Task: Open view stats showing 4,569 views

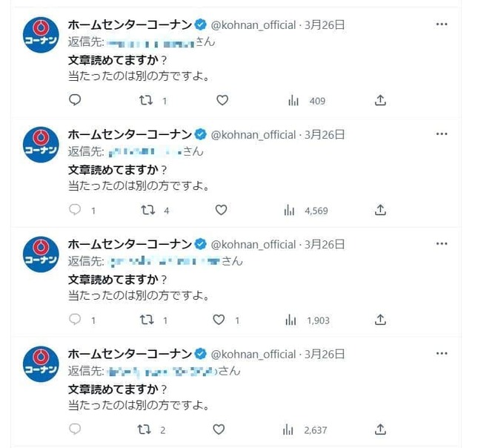Action: 290,211
